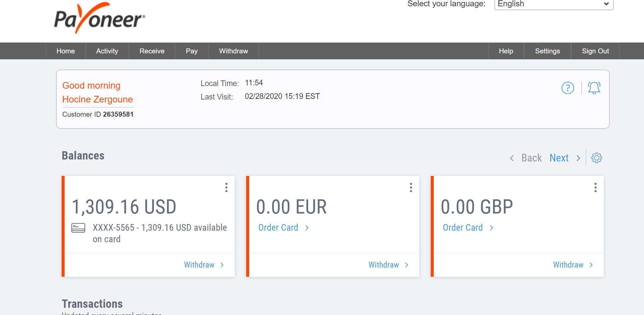Open the help question mark icon
Image resolution: width=644 pixels, height=315 pixels.
click(568, 88)
